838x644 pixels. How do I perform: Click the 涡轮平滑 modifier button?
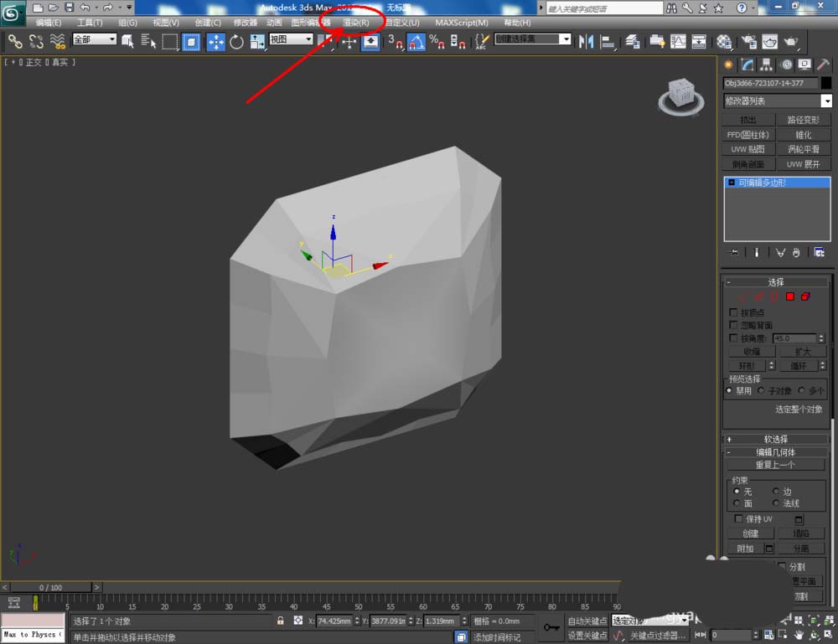coord(803,149)
